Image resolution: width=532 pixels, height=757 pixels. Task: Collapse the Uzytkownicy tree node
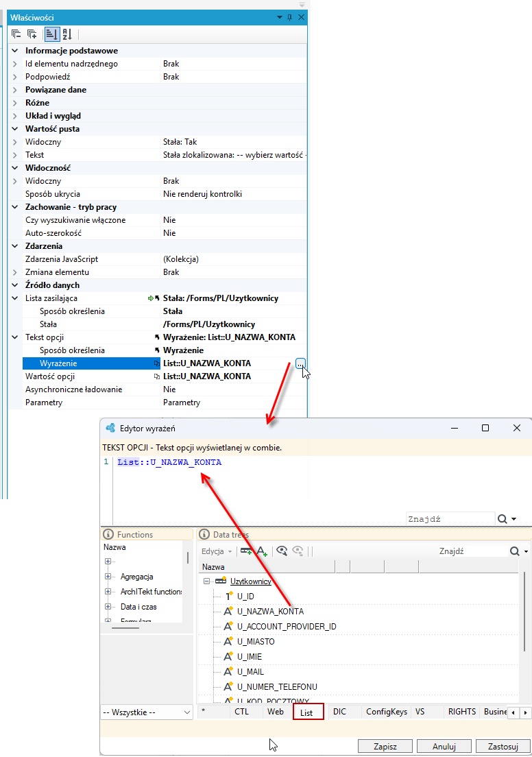click(206, 581)
